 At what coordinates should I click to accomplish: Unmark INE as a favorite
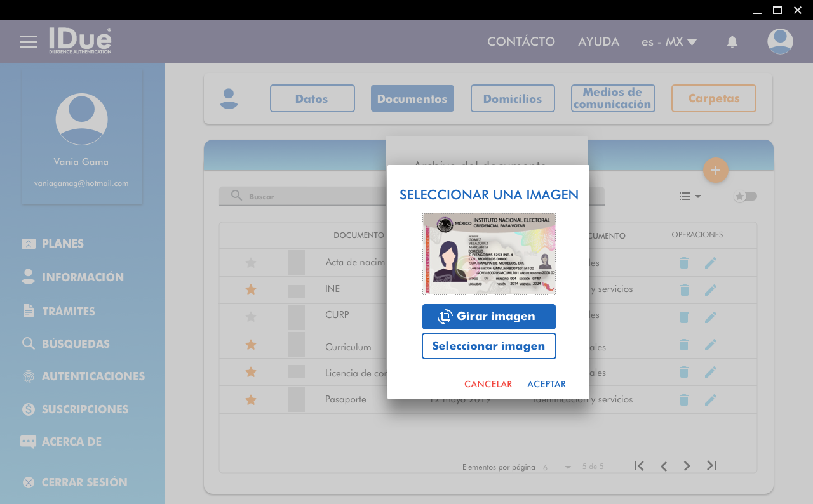tap(251, 289)
